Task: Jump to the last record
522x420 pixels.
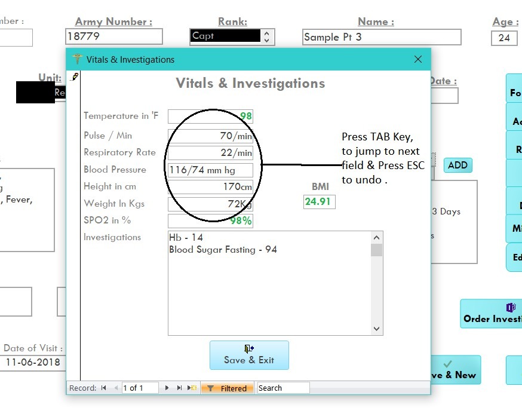Action: pyautogui.click(x=179, y=388)
